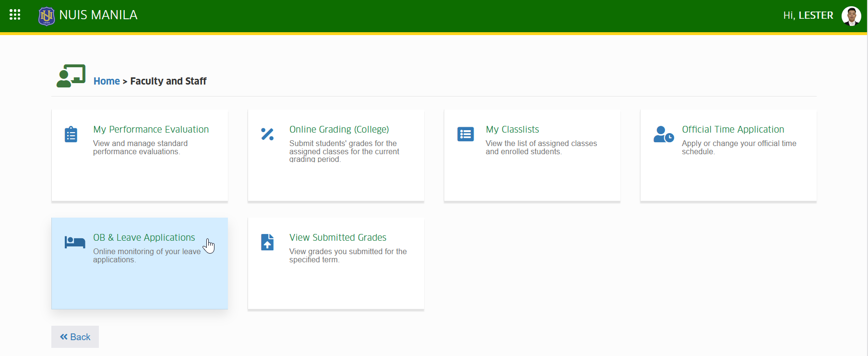Screen dimensions: 868x356
Task: Click the clipboard icon for Performance Evaluation
Action: point(71,135)
